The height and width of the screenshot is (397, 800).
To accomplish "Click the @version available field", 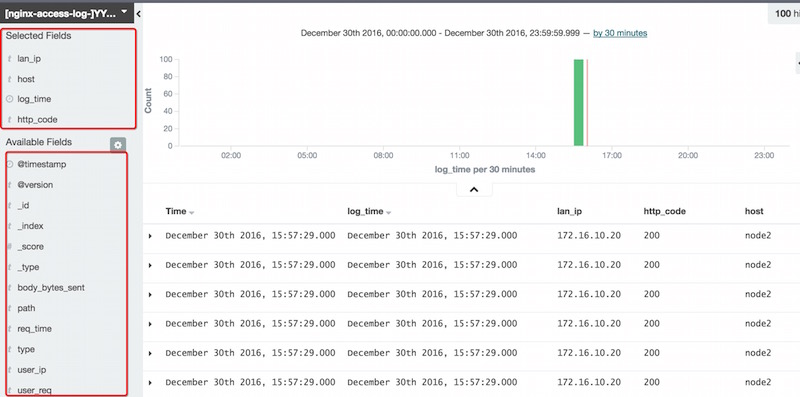I will pyautogui.click(x=35, y=185).
